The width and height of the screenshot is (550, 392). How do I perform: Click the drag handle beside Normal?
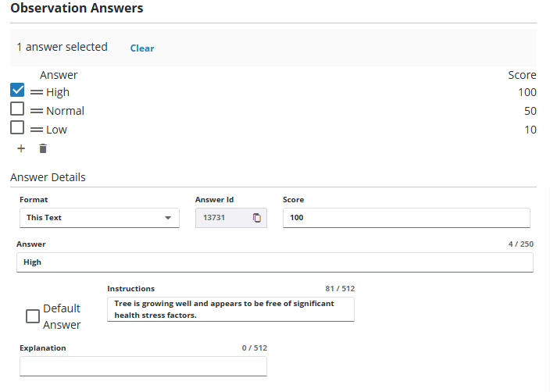[x=37, y=111]
